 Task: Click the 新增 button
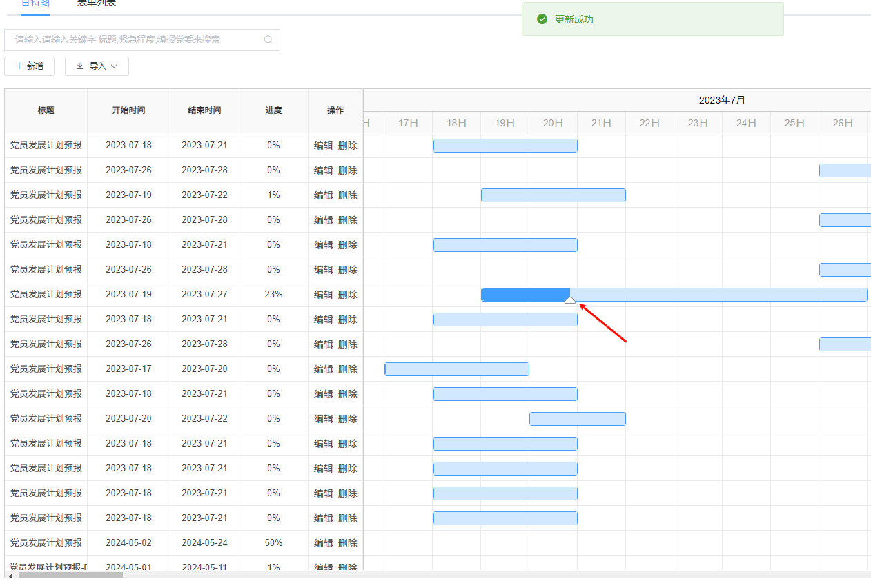click(x=29, y=66)
